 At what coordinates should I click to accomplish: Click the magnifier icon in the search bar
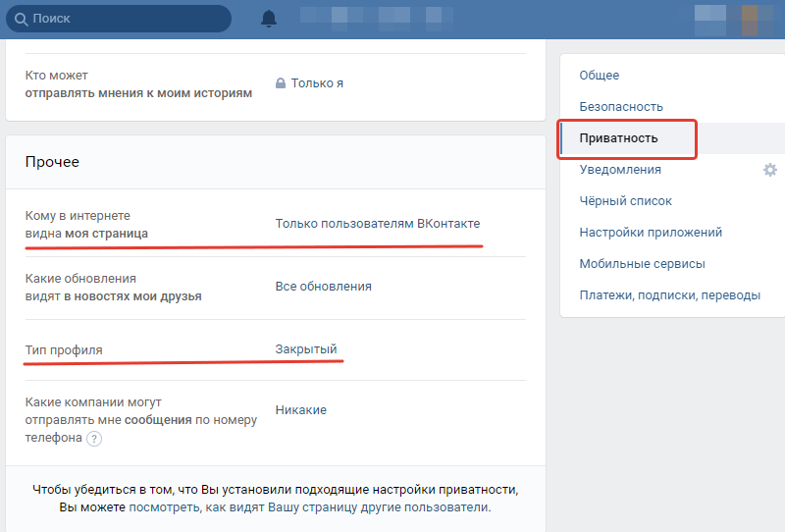(x=20, y=19)
